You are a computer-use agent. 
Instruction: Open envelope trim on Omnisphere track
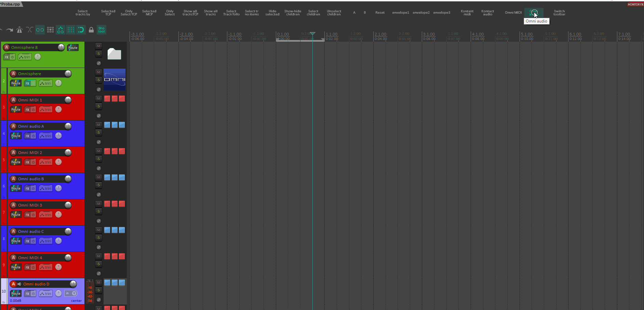tap(45, 83)
